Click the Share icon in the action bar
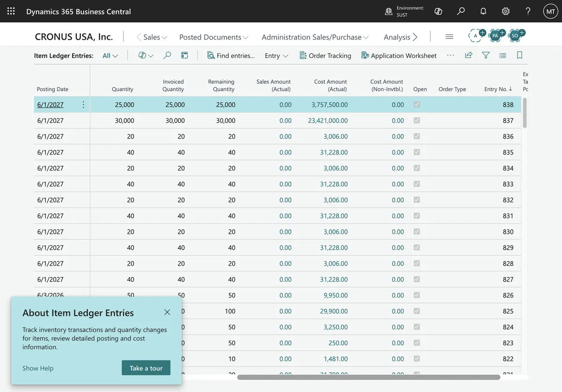Viewport: 562px width, 392px height. coord(468,55)
